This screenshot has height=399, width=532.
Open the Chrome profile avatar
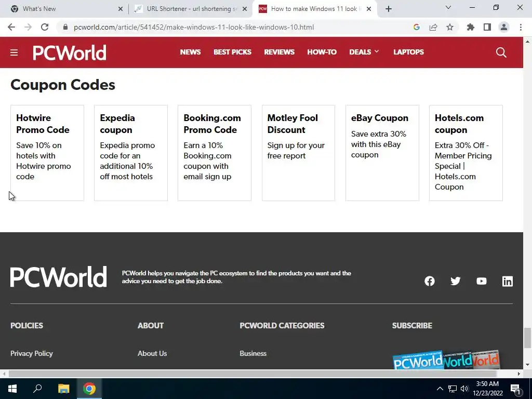(504, 27)
